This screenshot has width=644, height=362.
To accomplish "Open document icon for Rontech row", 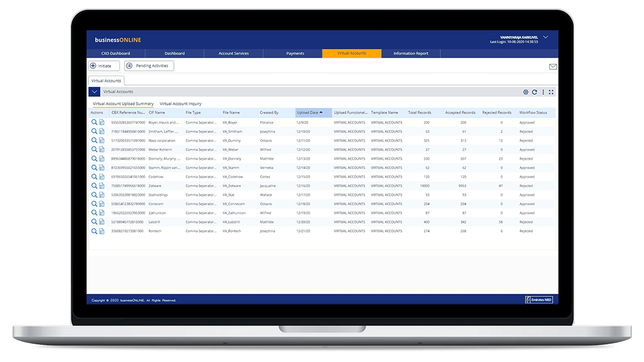I will pyautogui.click(x=102, y=231).
